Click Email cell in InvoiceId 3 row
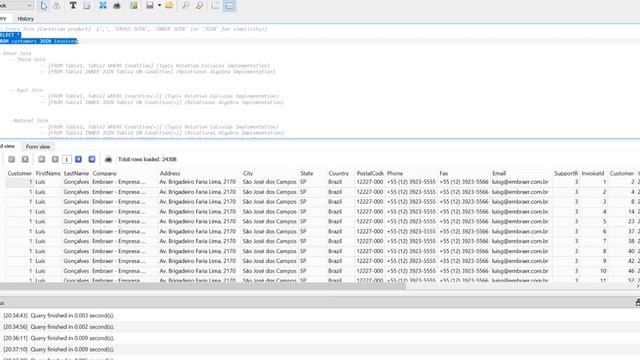640x360 pixels. click(522, 202)
